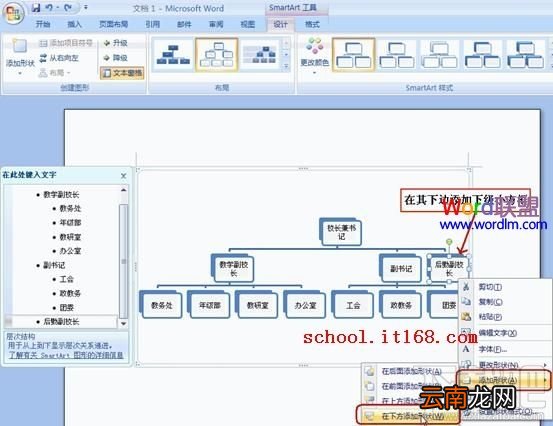Open the 邮件 tab

pos(184,24)
